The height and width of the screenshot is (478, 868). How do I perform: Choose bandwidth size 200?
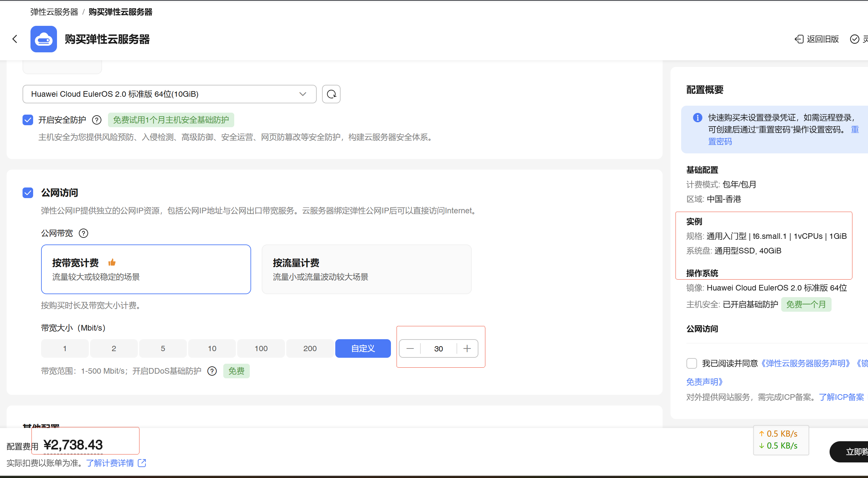point(310,348)
